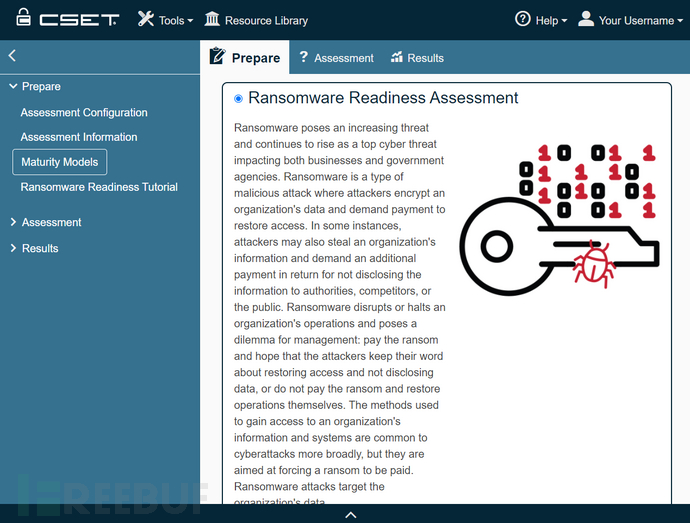Open Ransomware Readiness Tutorial
This screenshot has height=523, width=690.
coord(99,187)
